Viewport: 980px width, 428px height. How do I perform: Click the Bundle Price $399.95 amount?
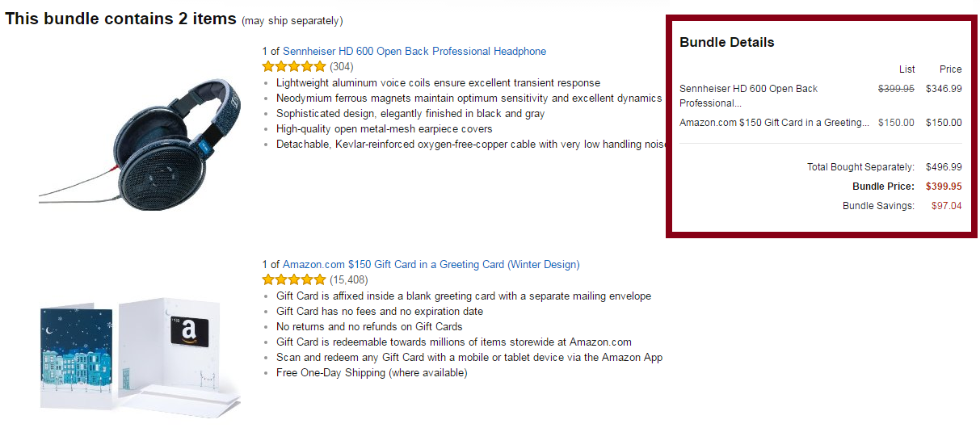944,187
